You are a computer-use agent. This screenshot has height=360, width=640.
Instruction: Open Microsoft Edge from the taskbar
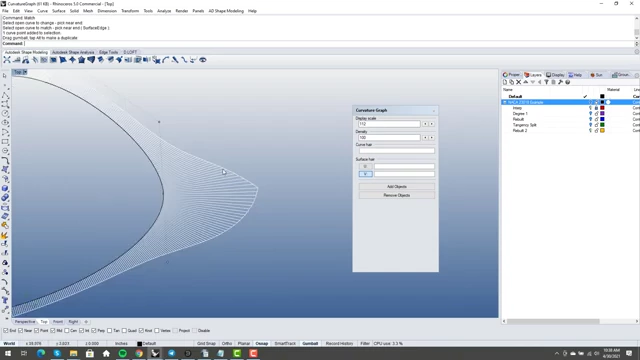41,353
